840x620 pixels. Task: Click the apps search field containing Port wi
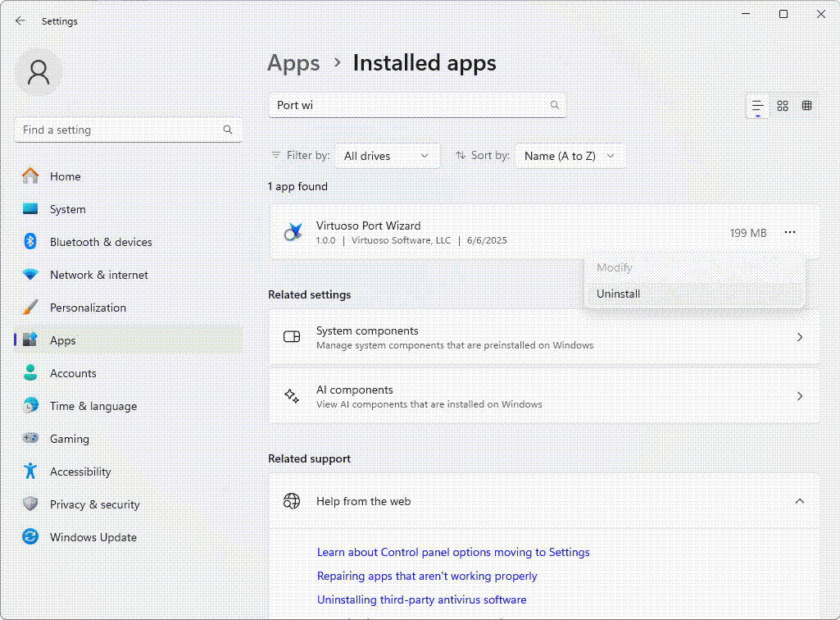pyautogui.click(x=417, y=105)
